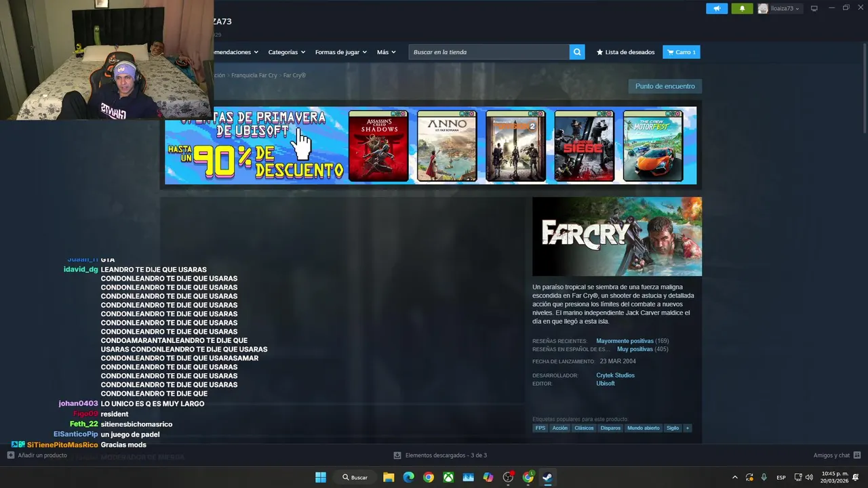This screenshot has height=488, width=868.
Task: Open Amigos y chat panel
Action: [837, 455]
